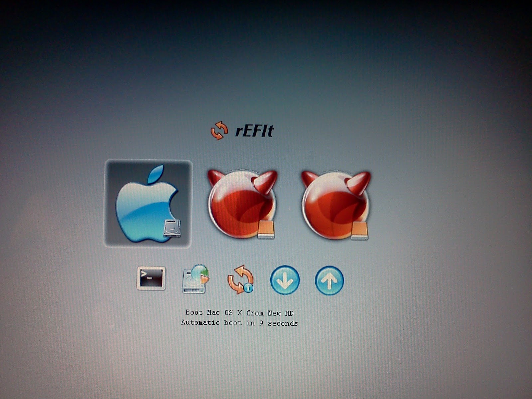Choose the FreeBSD entry farthest from the Apple icon
Viewport: 532px width, 399px height.
point(336,205)
